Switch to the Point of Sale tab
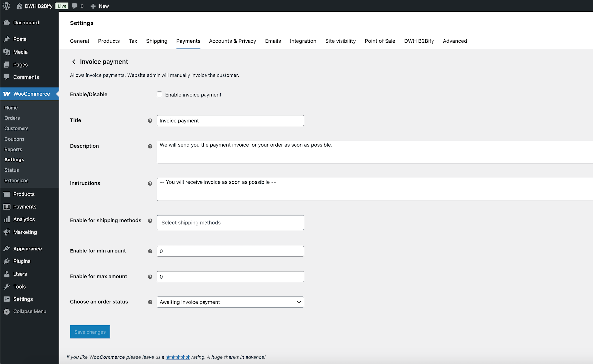 380,41
